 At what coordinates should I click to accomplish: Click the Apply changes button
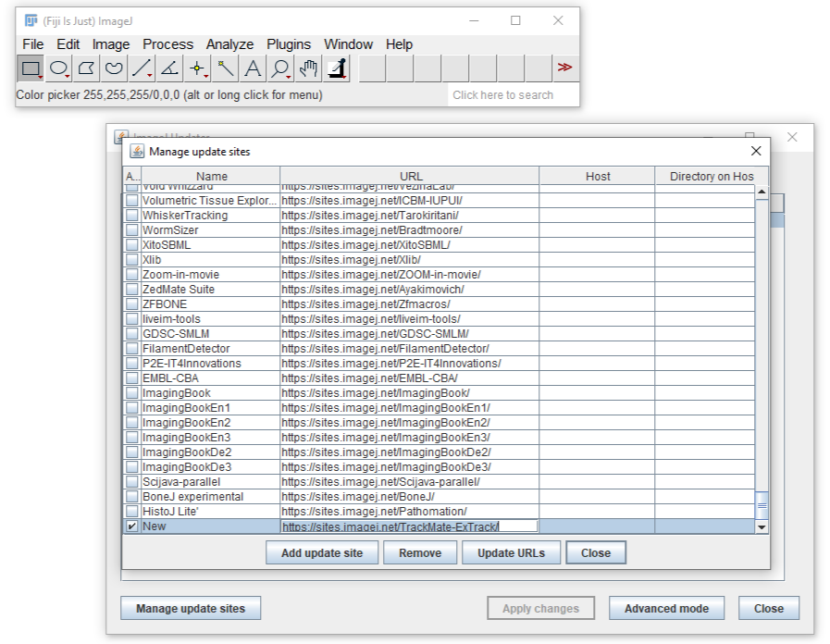click(540, 609)
